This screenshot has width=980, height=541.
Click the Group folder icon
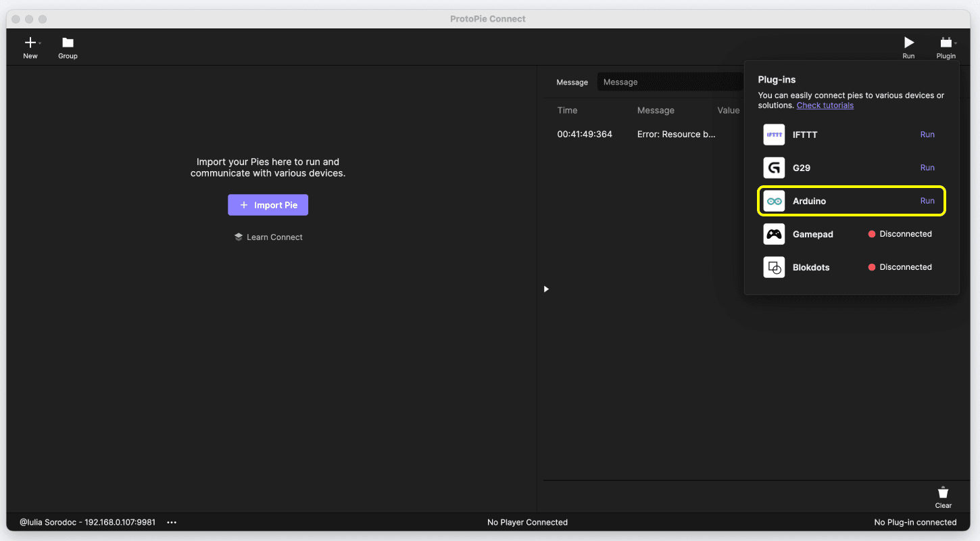68,43
